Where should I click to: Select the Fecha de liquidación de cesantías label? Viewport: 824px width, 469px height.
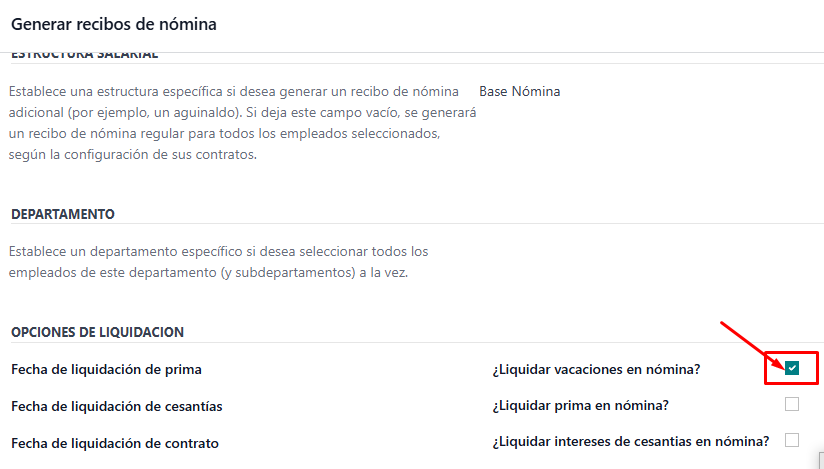pyautogui.click(x=117, y=406)
